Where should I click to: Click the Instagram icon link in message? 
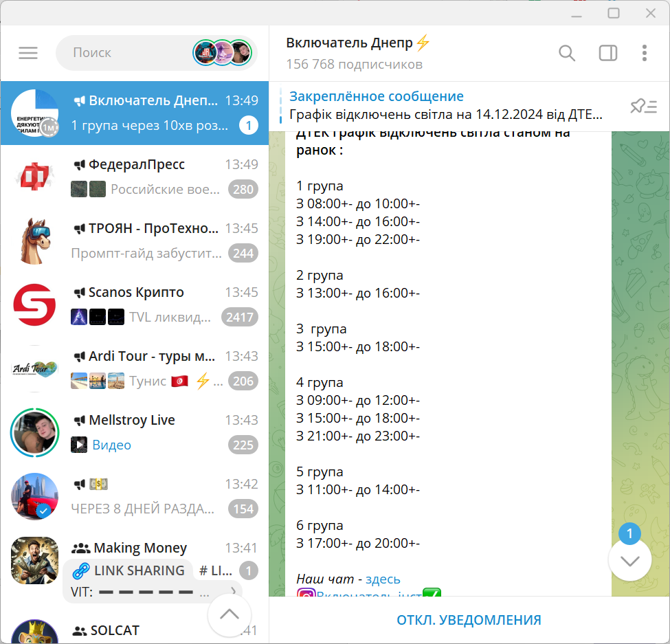306,593
